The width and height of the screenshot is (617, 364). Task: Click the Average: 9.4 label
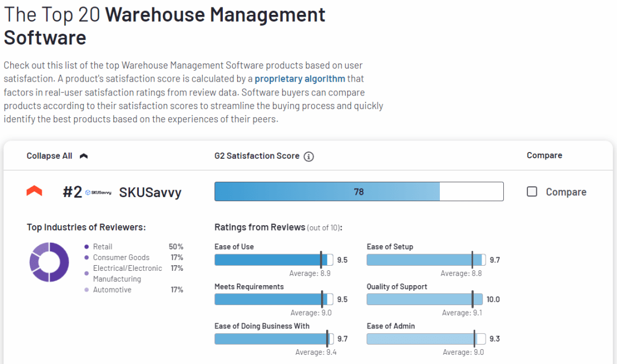[x=316, y=352]
